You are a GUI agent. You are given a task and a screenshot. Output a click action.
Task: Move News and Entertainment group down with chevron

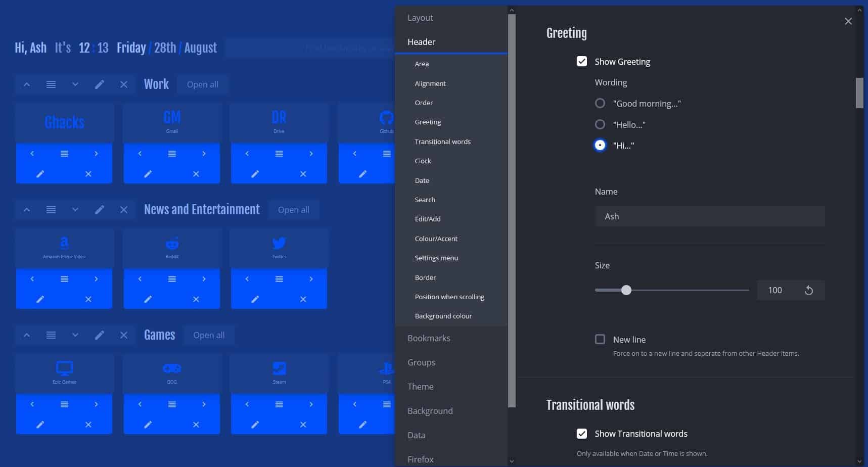tap(75, 210)
